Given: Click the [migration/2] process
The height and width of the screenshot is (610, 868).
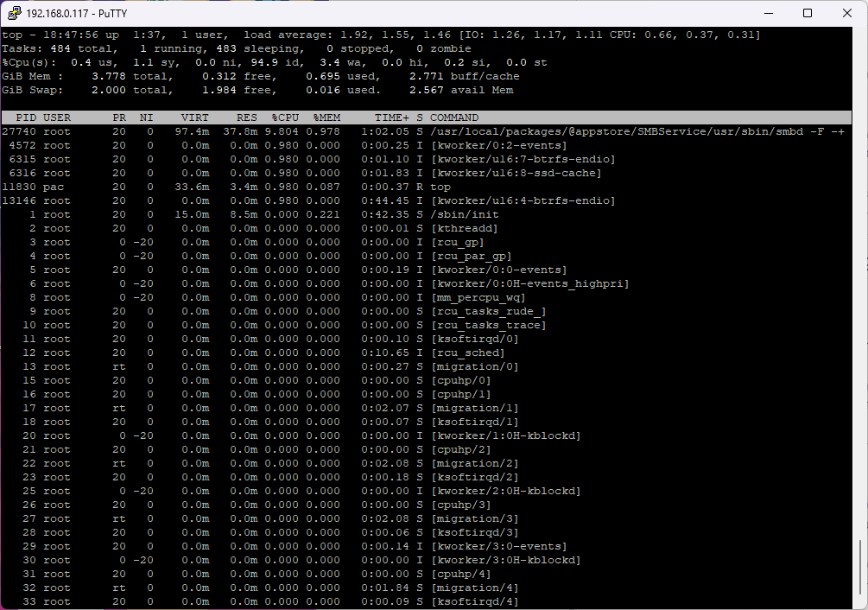Looking at the screenshot, I should click(x=474, y=463).
